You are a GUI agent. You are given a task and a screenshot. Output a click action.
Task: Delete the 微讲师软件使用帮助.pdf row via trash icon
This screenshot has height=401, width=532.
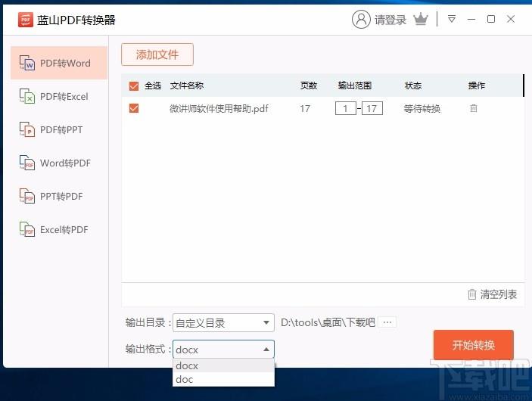pos(473,108)
